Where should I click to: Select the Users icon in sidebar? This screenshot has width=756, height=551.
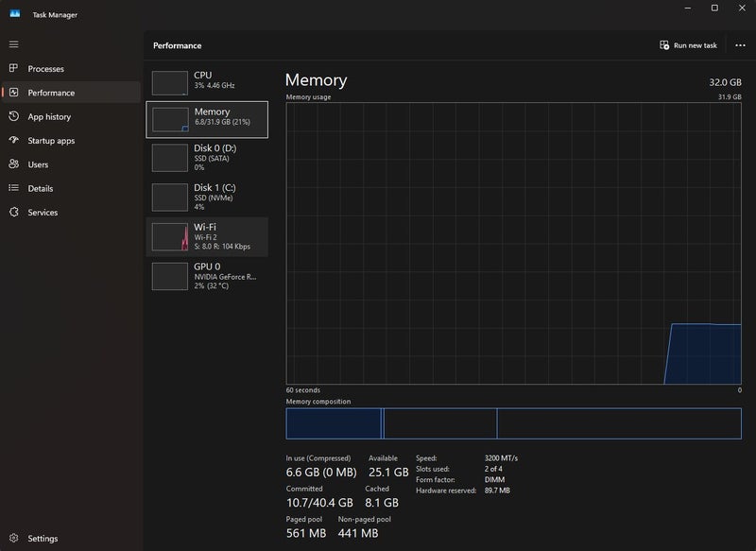pyautogui.click(x=13, y=164)
